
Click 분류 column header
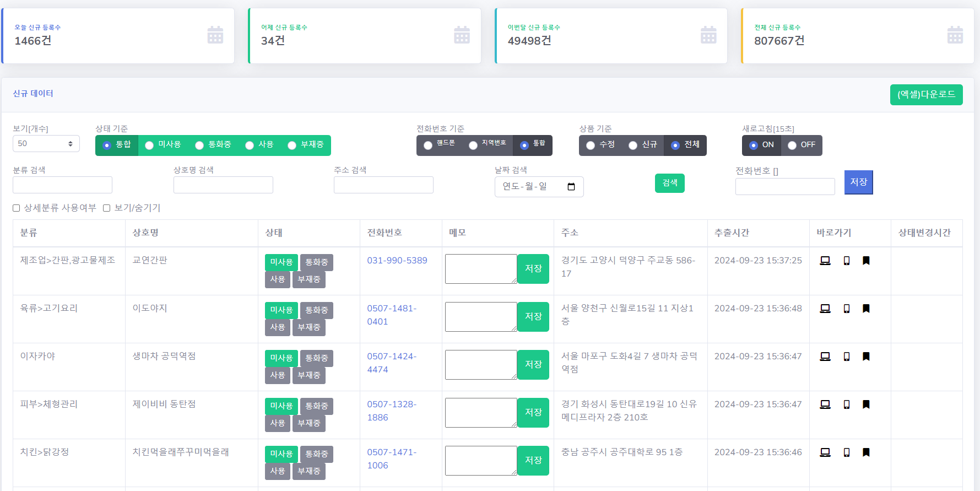coord(29,233)
